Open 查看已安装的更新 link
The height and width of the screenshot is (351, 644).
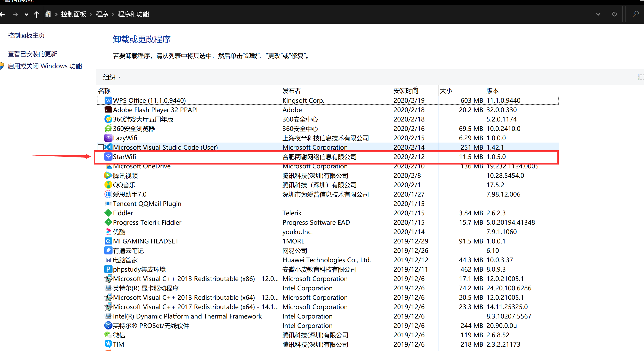(32, 54)
